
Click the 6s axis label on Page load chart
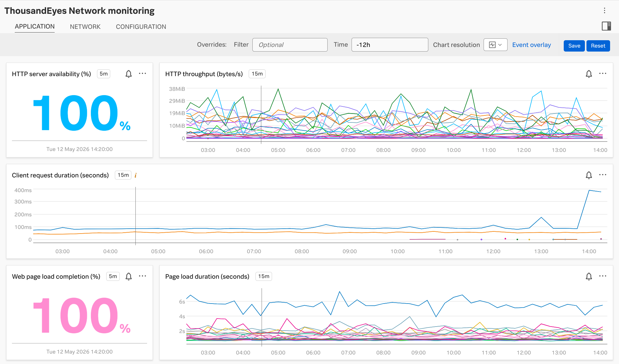click(182, 302)
